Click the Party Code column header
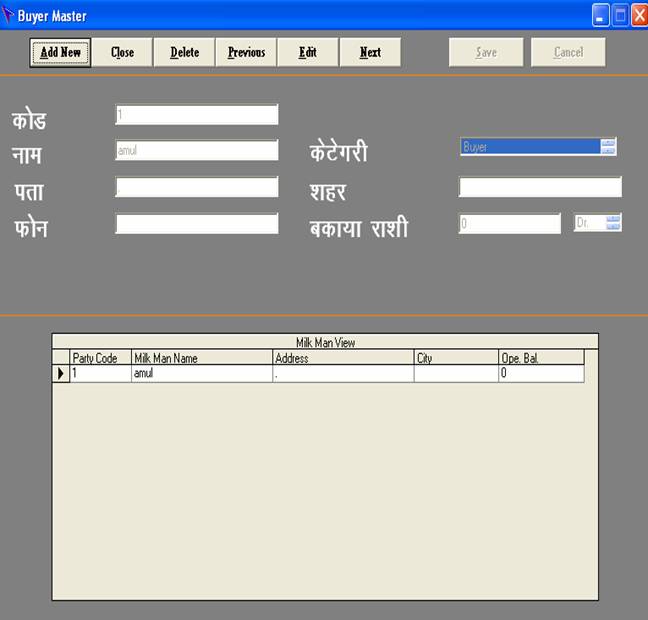Screen dimensions: 648x620 click(x=100, y=358)
